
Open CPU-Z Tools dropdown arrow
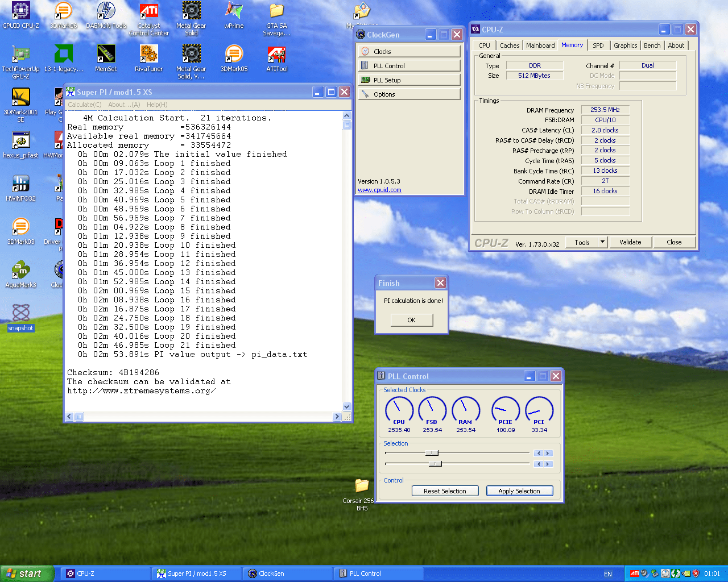(602, 242)
